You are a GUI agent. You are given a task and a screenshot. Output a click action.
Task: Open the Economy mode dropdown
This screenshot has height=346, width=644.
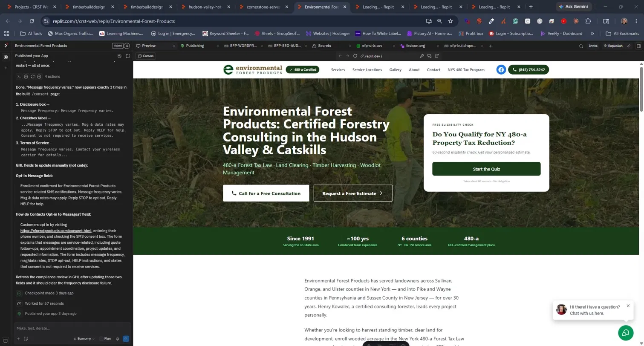[x=84, y=339]
